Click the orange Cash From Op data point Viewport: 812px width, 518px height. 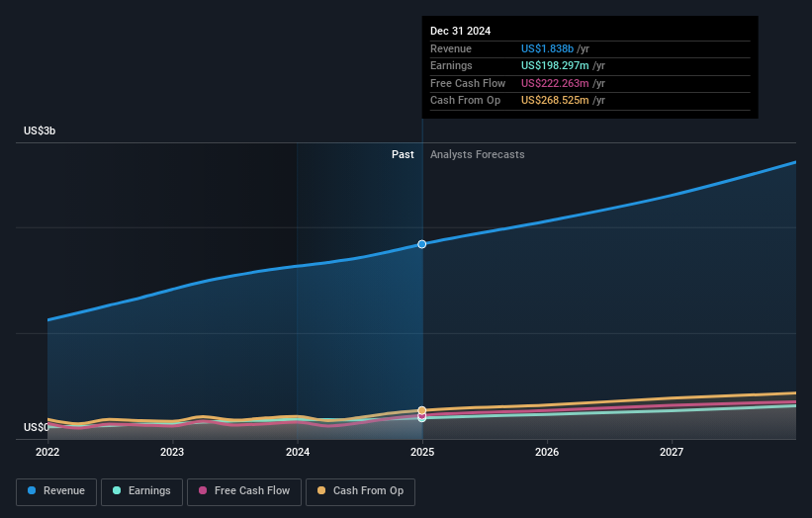422,410
